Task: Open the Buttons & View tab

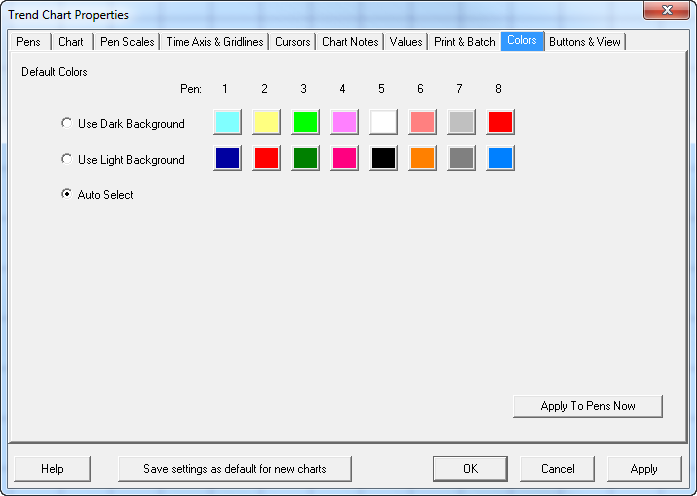Action: coord(585,42)
